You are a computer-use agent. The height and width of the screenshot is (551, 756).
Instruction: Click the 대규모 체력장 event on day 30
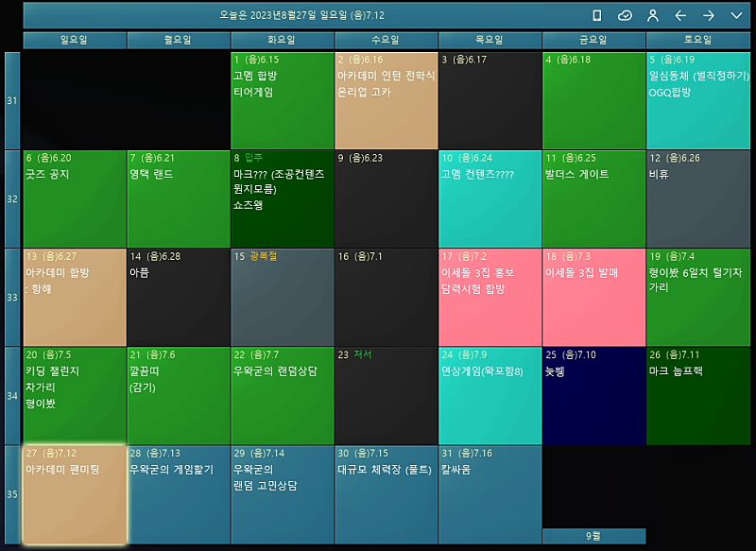point(379,470)
